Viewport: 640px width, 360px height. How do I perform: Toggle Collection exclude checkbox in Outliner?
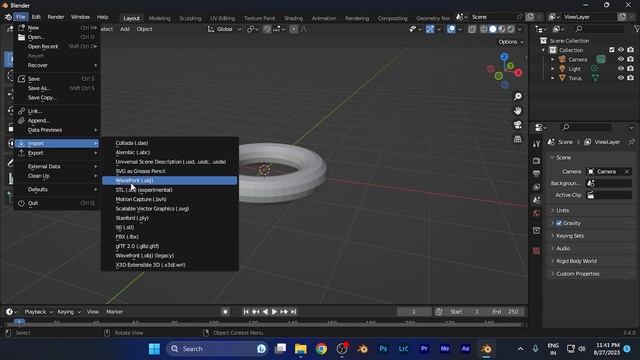pos(611,50)
